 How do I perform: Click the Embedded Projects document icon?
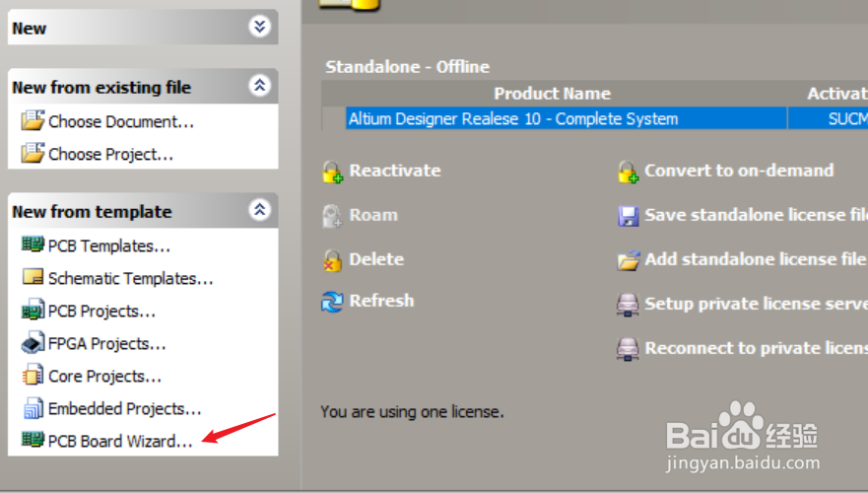point(33,407)
